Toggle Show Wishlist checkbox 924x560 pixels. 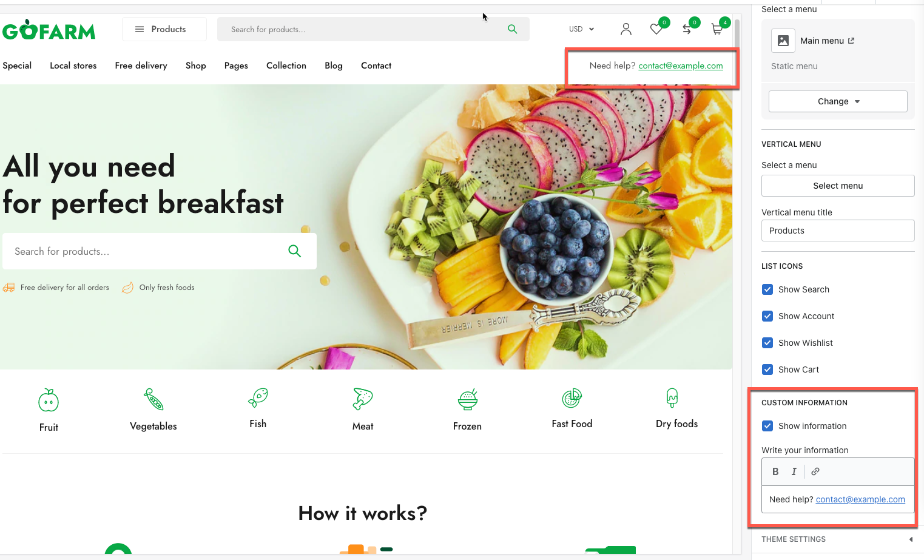point(767,343)
